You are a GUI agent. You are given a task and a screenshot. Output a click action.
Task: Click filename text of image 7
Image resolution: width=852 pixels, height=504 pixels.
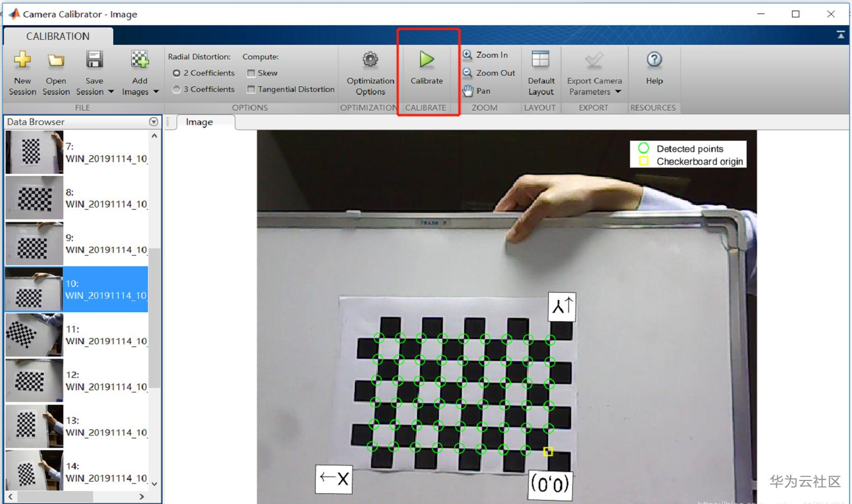(x=106, y=159)
